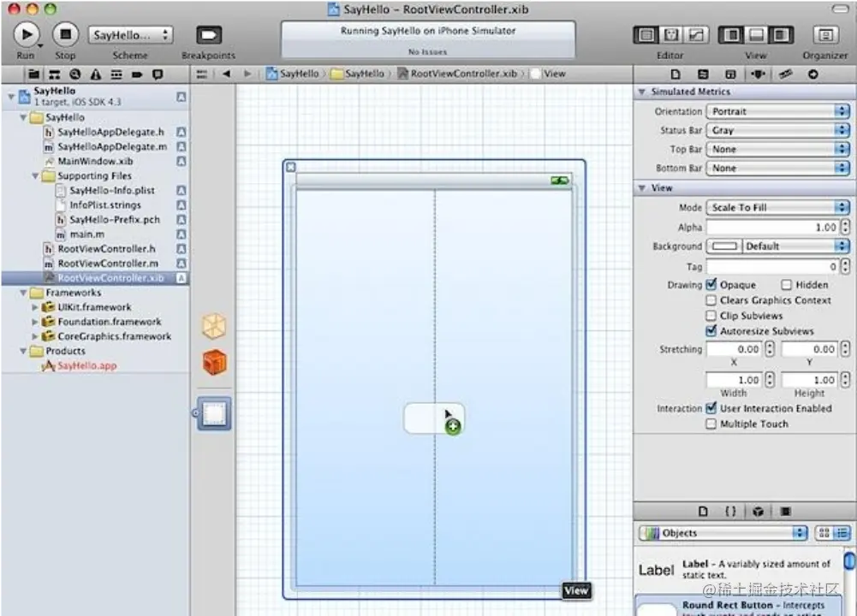The width and height of the screenshot is (857, 616).
Task: Toggle the debug area view button
Action: (756, 35)
